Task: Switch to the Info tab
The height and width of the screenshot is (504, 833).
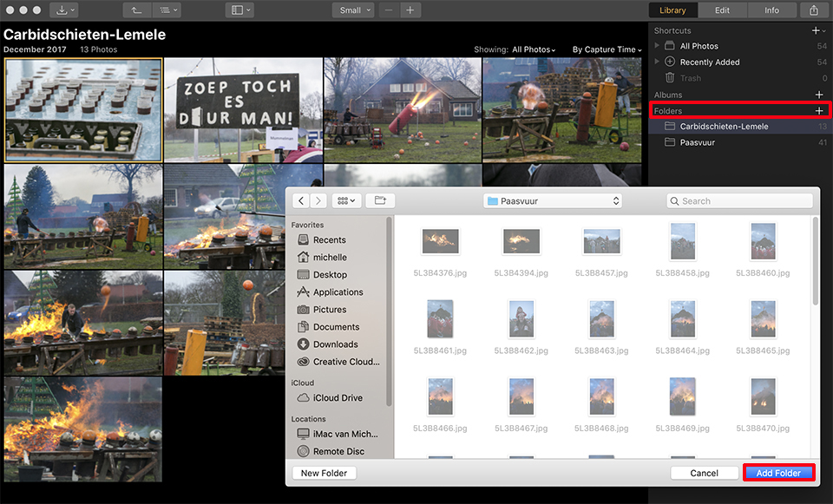Action: (x=772, y=10)
